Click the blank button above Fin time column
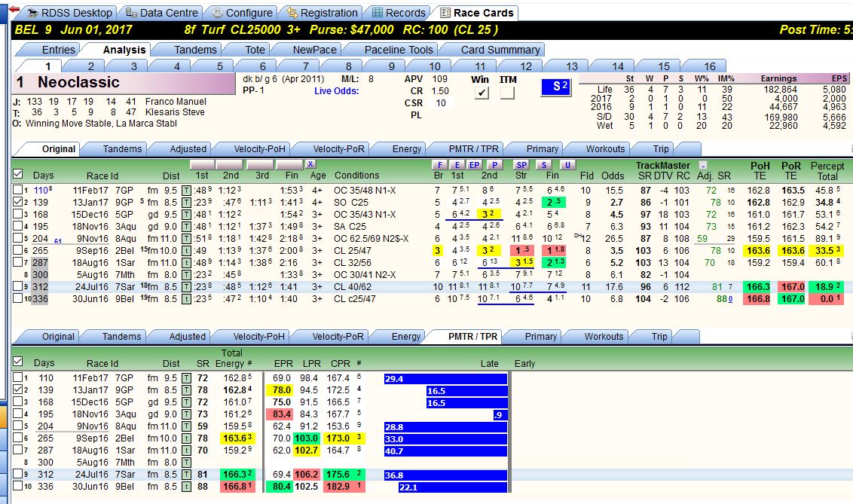This screenshot has height=504, width=853. coord(289,164)
